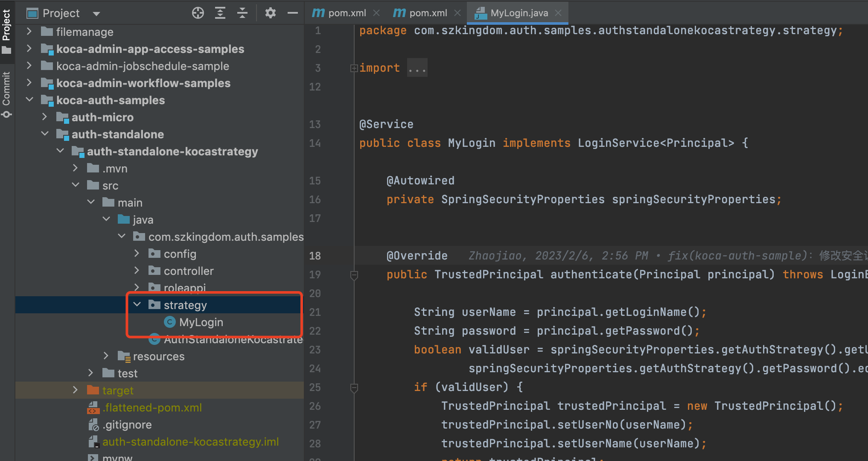The height and width of the screenshot is (461, 868).
Task: Toggle the import fold plus icon
Action: point(354,68)
